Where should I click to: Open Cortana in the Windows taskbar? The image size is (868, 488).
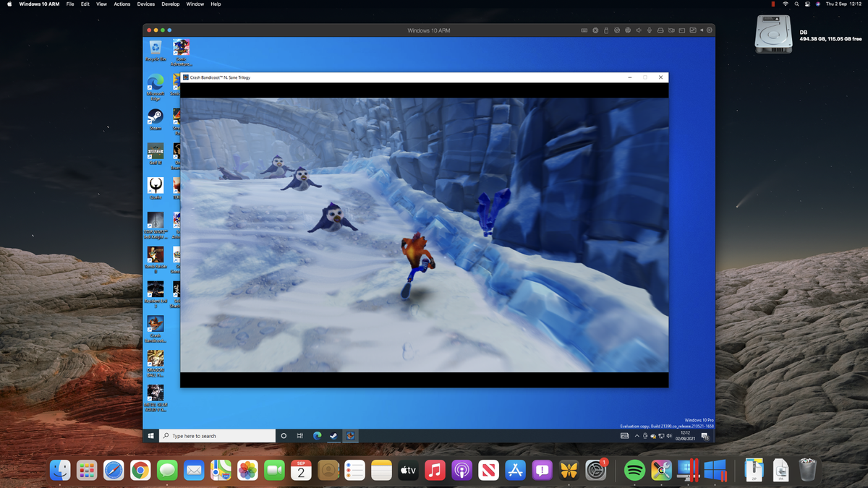(284, 436)
